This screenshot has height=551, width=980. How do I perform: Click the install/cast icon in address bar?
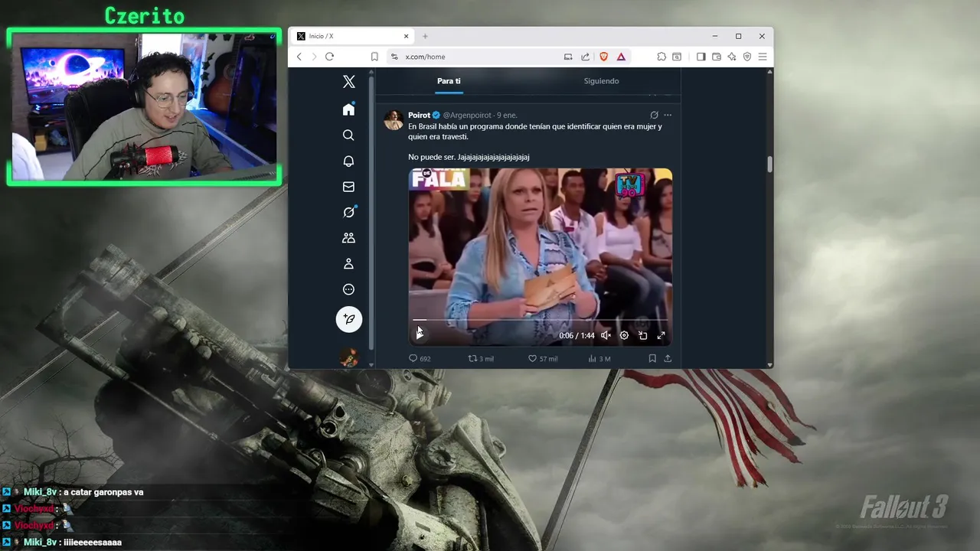pyautogui.click(x=568, y=57)
